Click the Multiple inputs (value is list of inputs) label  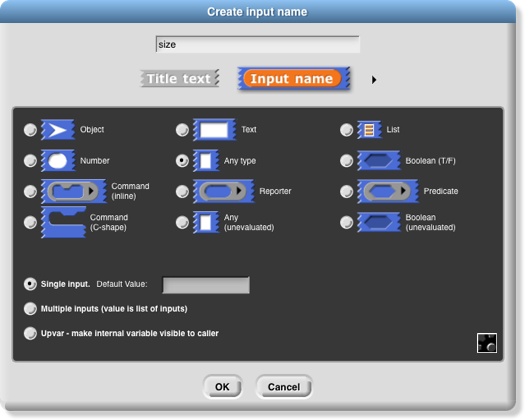point(114,309)
